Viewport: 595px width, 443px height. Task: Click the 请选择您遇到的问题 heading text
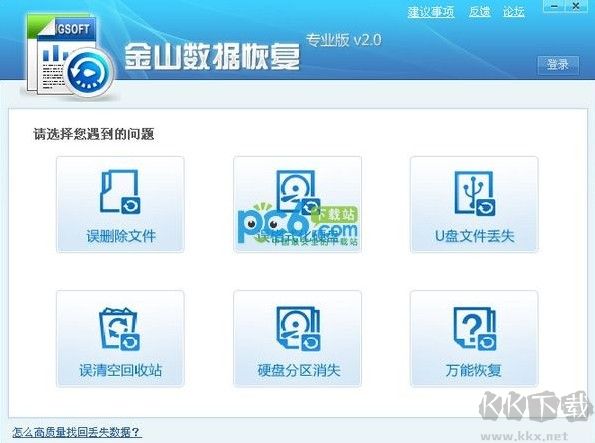point(94,134)
